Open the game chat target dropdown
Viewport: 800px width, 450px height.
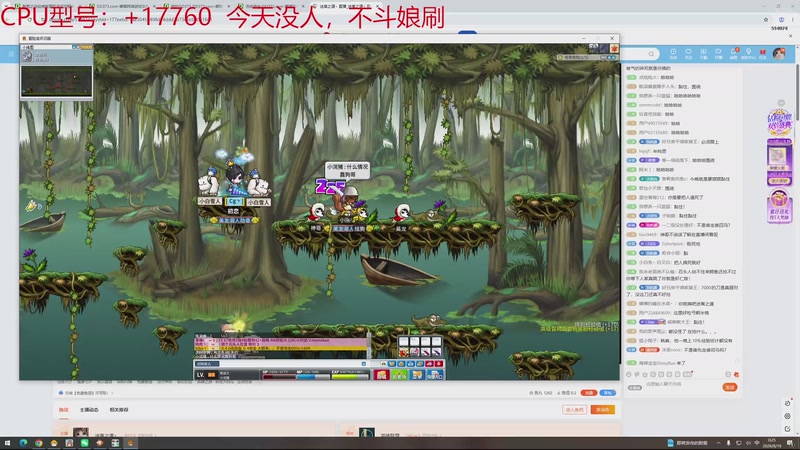pyautogui.click(x=207, y=364)
